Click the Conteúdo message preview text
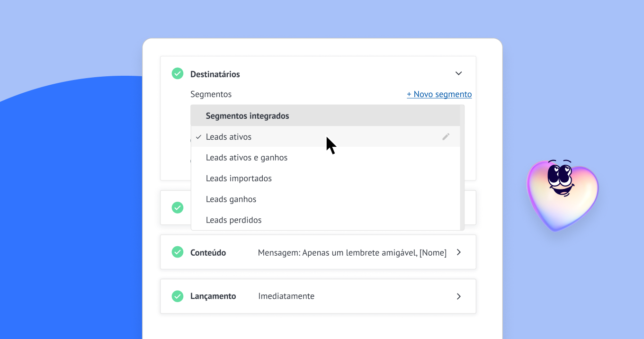The image size is (644, 339). [352, 253]
